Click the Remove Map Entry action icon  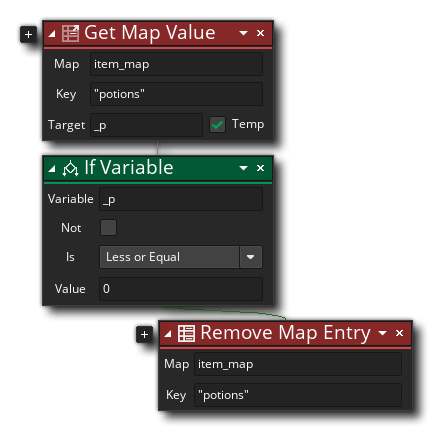point(186,333)
